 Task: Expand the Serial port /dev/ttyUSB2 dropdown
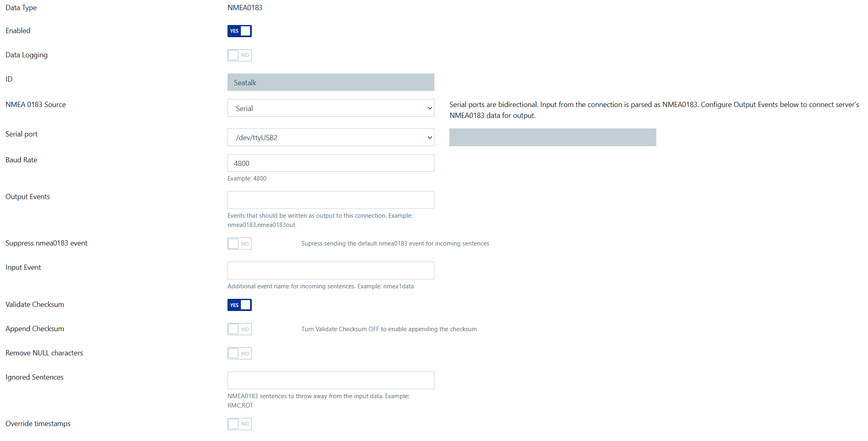click(331, 138)
